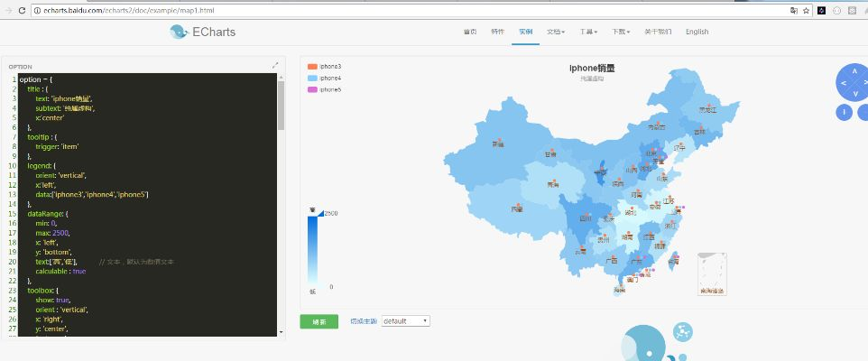Reload the page using browser refresh
Screen dimensions: 868x361
tap(22, 10)
